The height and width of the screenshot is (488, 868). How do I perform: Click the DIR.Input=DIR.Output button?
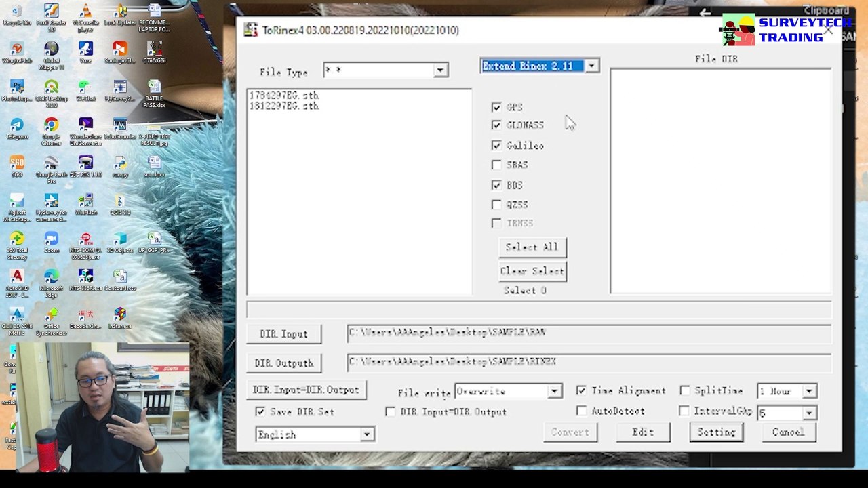click(x=306, y=390)
